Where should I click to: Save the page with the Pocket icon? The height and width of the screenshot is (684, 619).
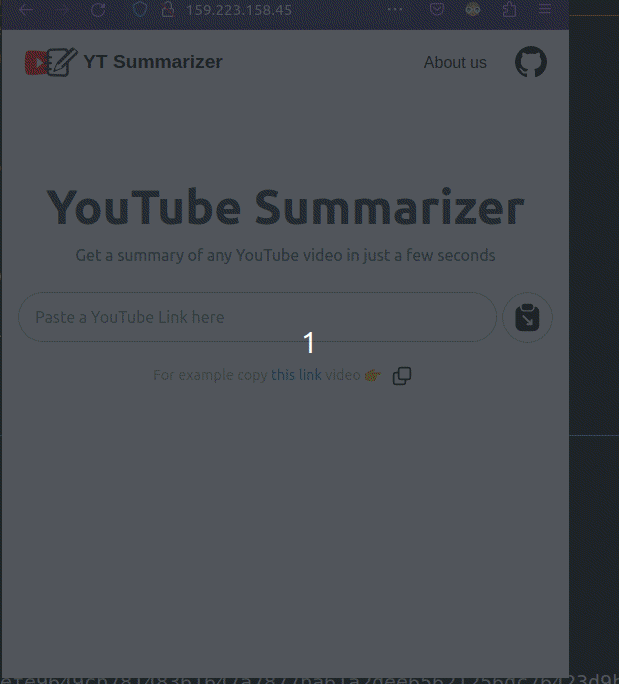437,9
